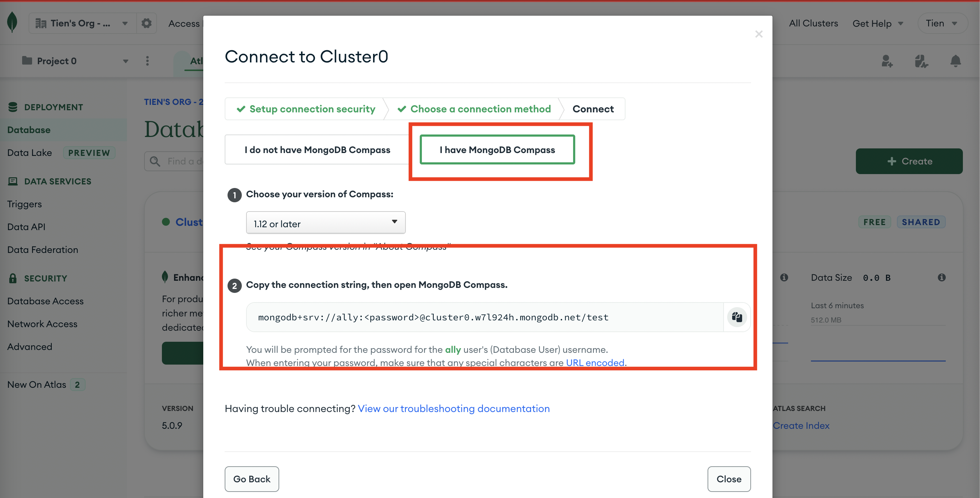Toggle the Data Lake PREVIEW label
The image size is (980, 498).
pyautogui.click(x=89, y=152)
